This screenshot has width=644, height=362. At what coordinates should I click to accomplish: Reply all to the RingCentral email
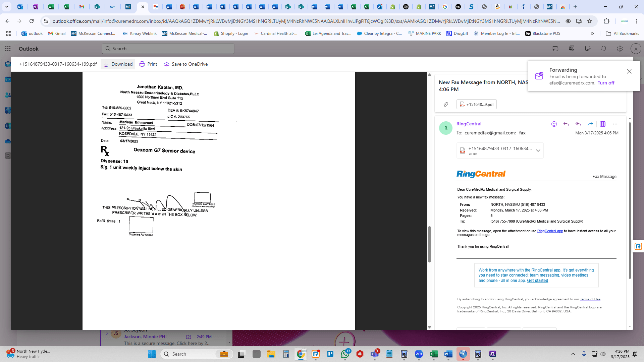(x=578, y=124)
